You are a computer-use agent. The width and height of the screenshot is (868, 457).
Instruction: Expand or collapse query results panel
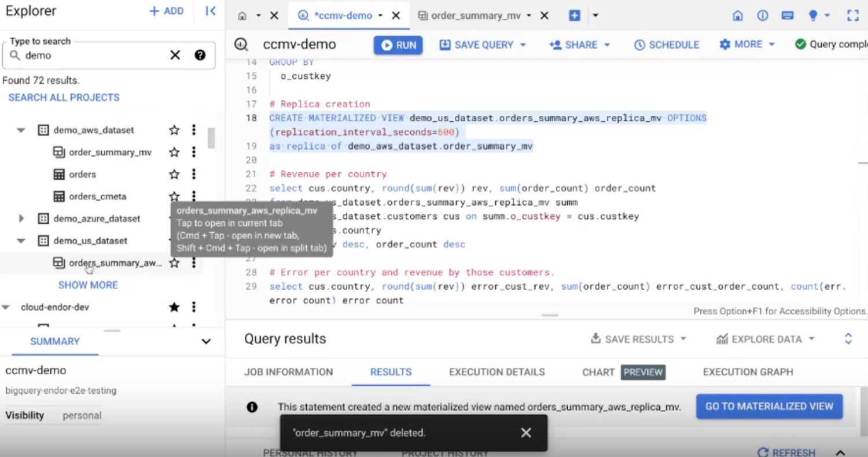(x=848, y=339)
